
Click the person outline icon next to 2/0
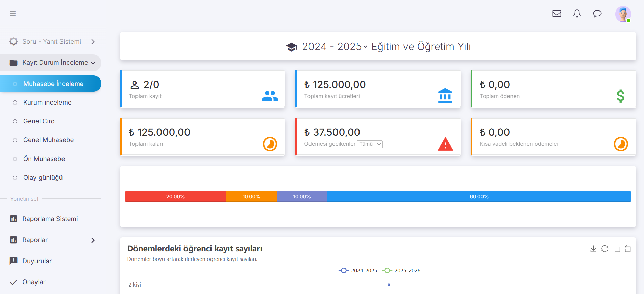coord(134,85)
